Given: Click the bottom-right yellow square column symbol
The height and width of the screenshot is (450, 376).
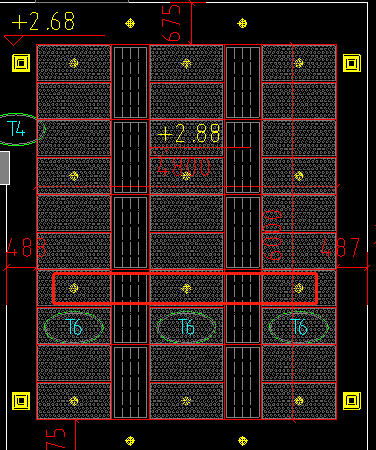Looking at the screenshot, I should 352,401.
